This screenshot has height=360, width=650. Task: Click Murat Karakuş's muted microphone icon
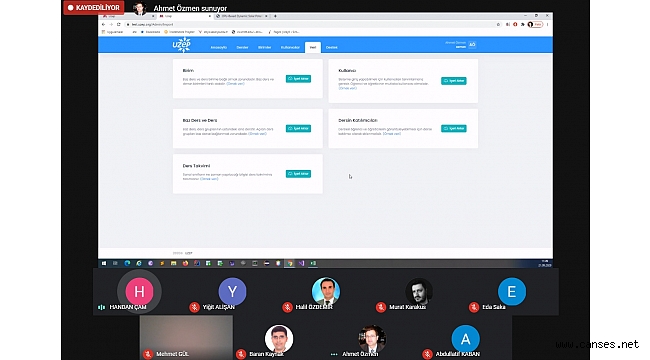381,307
